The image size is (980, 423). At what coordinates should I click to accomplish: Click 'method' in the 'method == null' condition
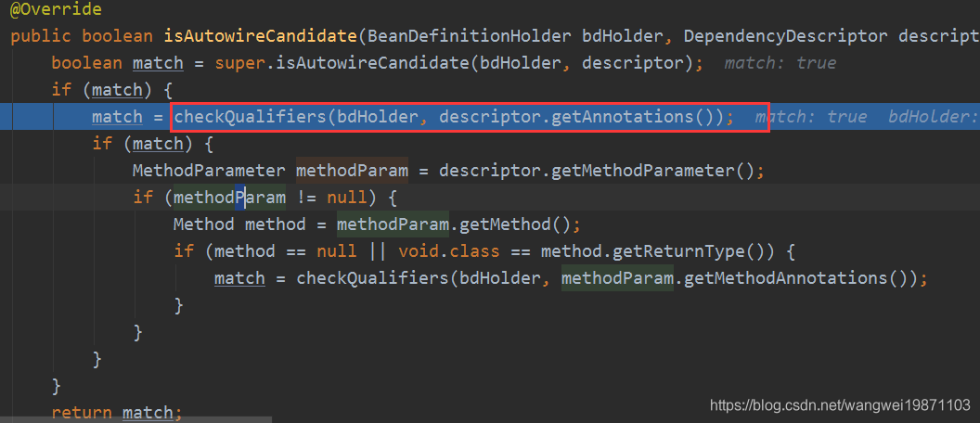point(245,251)
